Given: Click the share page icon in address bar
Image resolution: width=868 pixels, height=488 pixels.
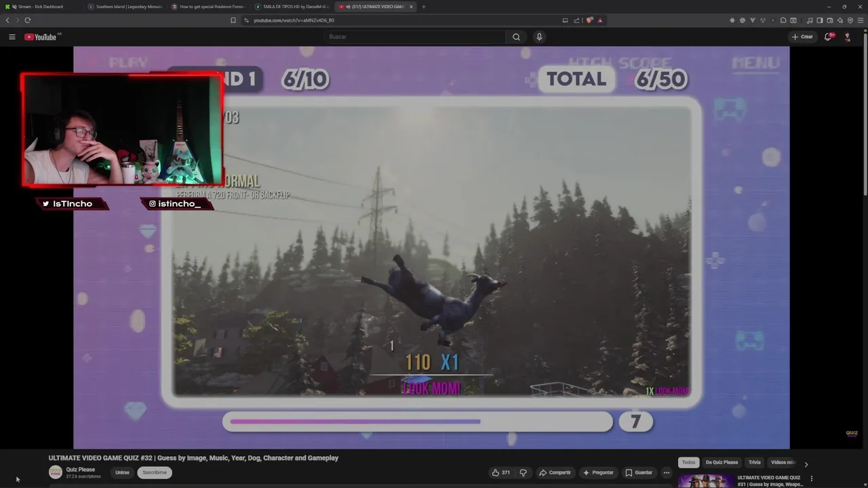Looking at the screenshot, I should point(576,20).
